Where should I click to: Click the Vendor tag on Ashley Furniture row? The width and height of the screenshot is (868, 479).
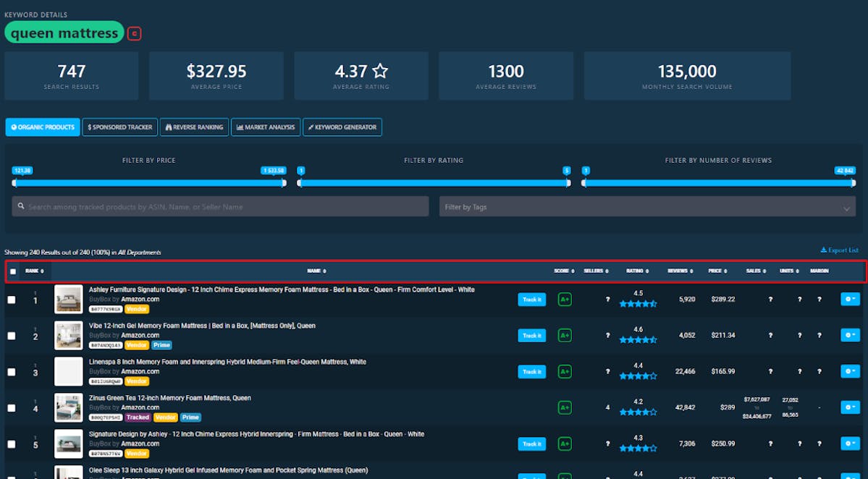pyautogui.click(x=137, y=309)
